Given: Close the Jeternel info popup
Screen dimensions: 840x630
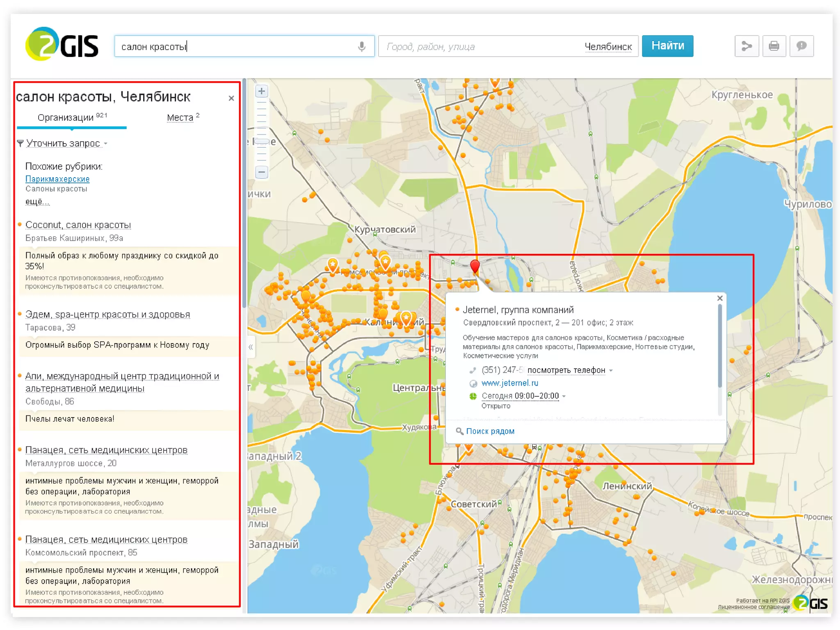Looking at the screenshot, I should 719,298.
